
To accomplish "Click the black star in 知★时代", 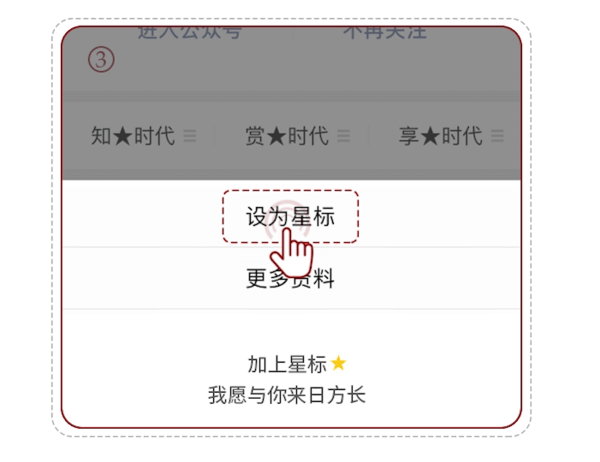I will pyautogui.click(x=122, y=136).
